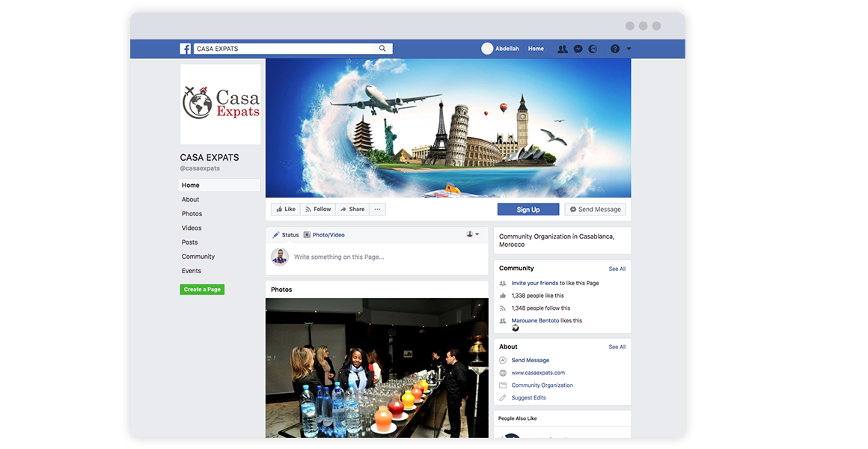The image size is (868, 449).
Task: Click the Facebook logo icon
Action: 185,49
